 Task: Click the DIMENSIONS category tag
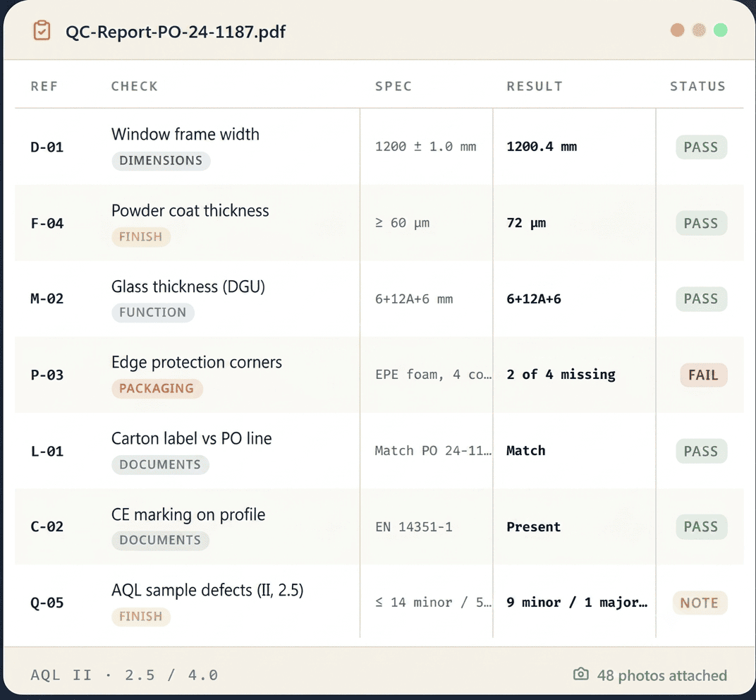[161, 161]
